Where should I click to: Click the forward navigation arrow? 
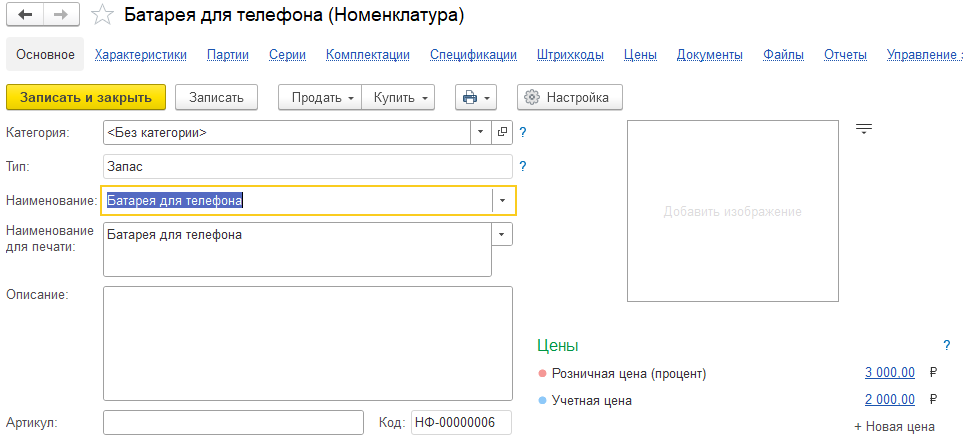(60, 15)
